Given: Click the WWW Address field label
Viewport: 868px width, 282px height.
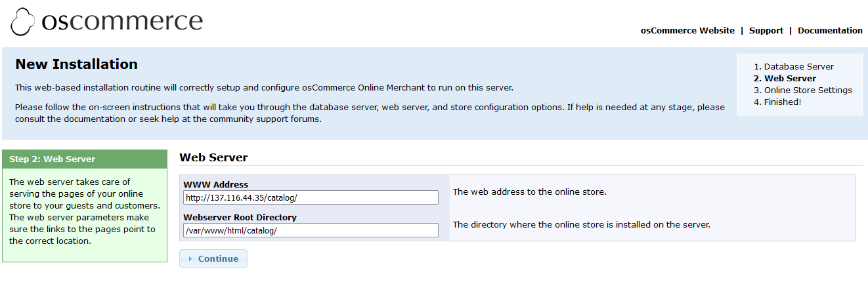Looking at the screenshot, I should coord(215,184).
